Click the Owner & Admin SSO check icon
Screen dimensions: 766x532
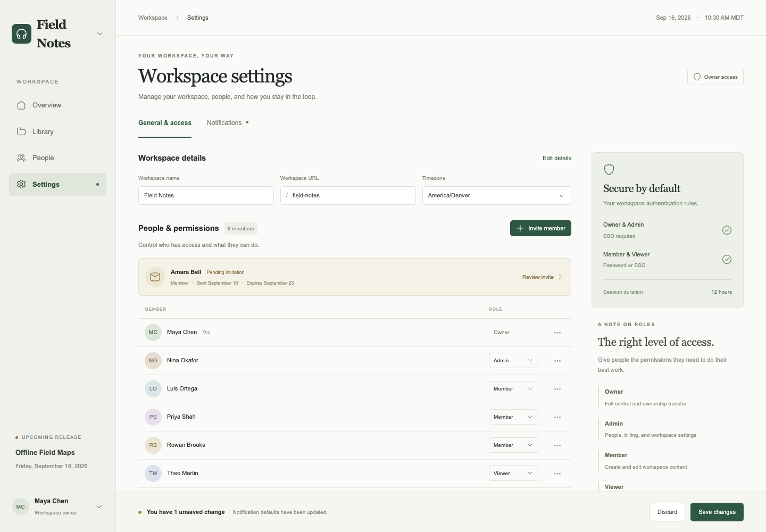[727, 230]
